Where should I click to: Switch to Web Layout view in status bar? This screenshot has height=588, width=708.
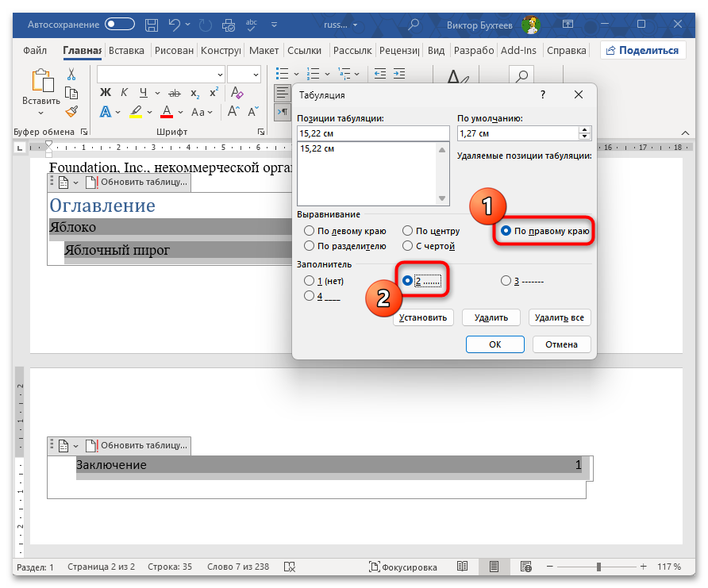tap(526, 567)
